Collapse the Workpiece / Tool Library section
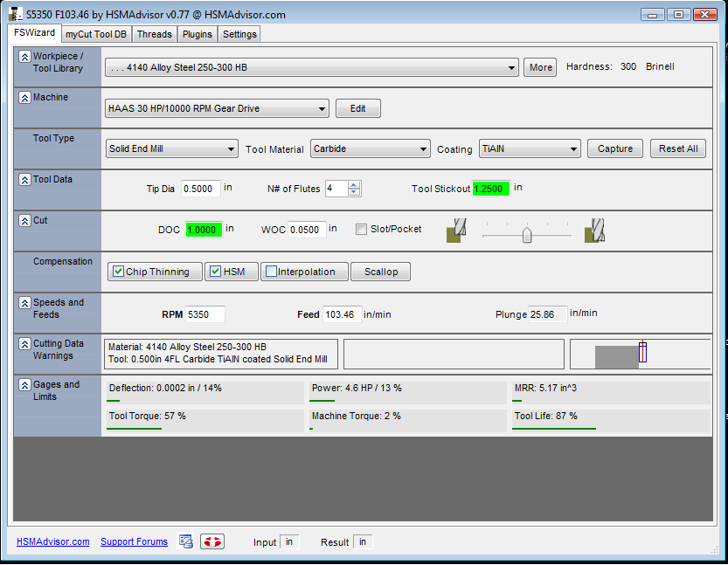Viewport: 728px width, 565px height. (x=24, y=56)
